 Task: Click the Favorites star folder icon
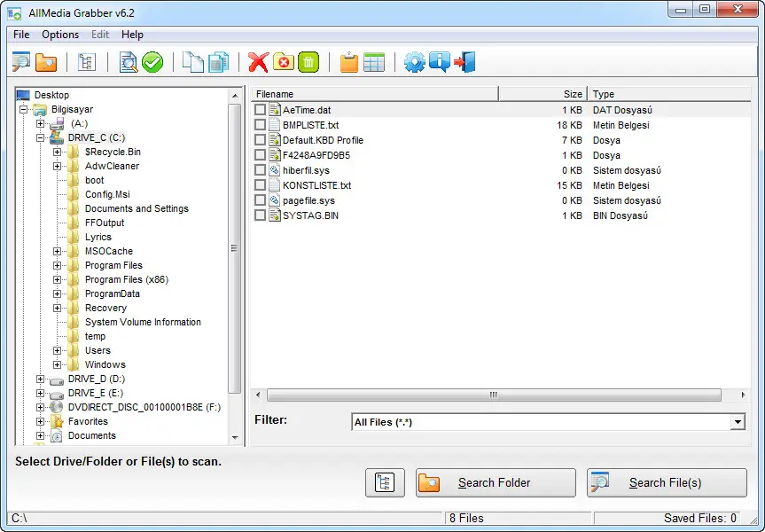pos(57,421)
